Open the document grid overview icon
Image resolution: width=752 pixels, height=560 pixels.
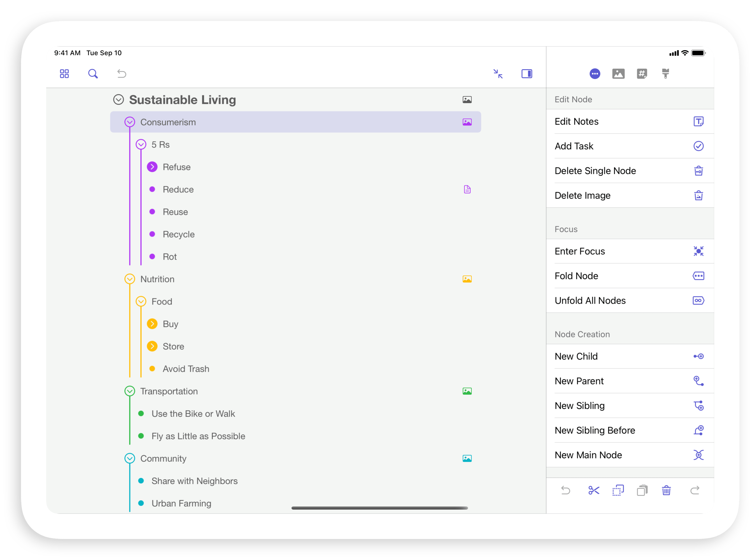(64, 74)
